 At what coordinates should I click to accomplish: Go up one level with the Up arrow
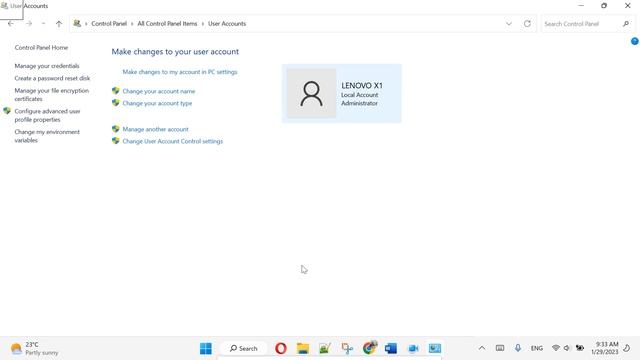59,24
